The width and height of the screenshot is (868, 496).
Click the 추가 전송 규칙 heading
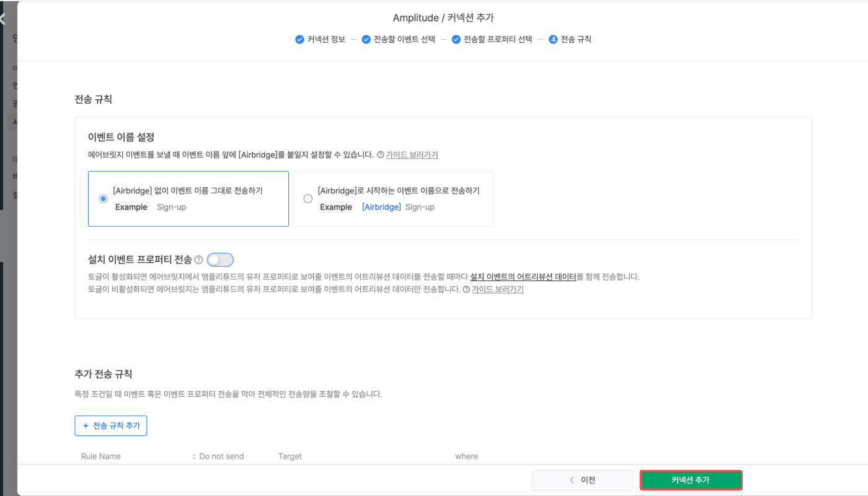(x=103, y=374)
